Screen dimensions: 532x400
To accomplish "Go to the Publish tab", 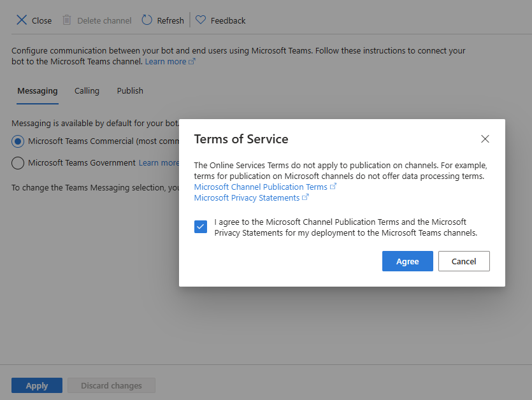I will (x=130, y=91).
